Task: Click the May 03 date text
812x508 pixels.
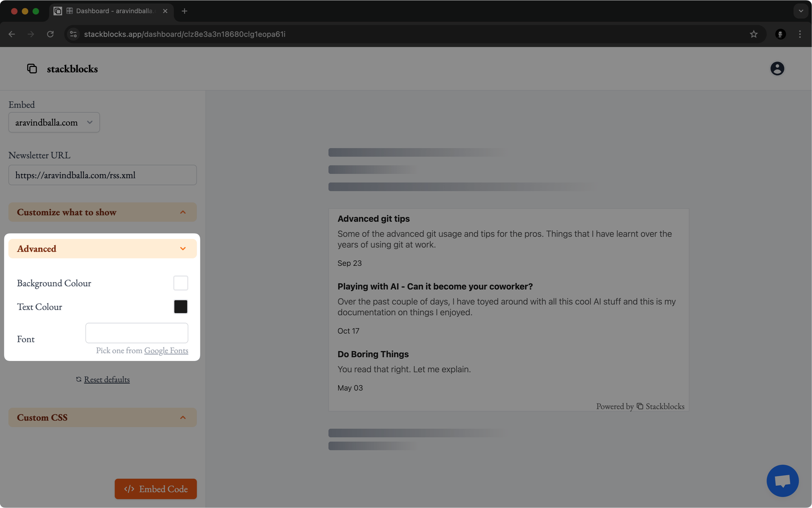Action: tap(350, 388)
